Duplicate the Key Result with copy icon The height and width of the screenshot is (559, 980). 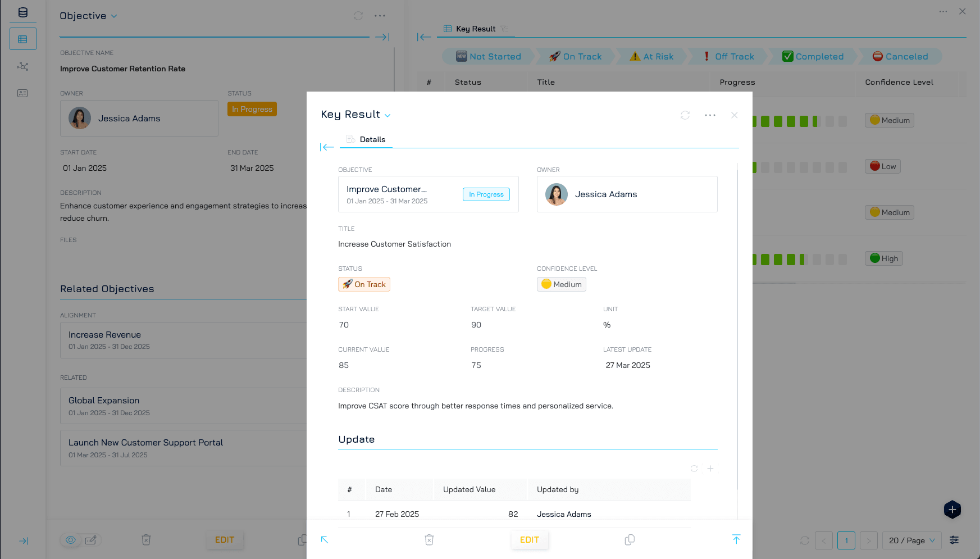tap(630, 540)
